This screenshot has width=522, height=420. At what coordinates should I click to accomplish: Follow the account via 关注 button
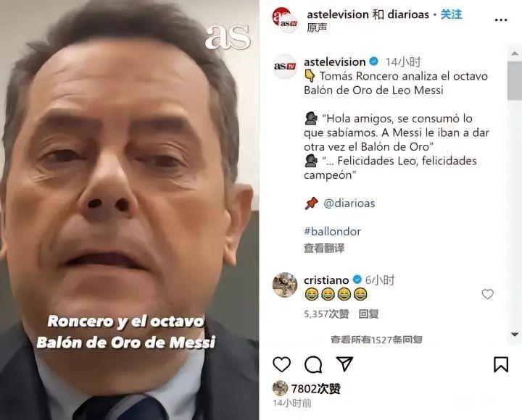coord(451,14)
